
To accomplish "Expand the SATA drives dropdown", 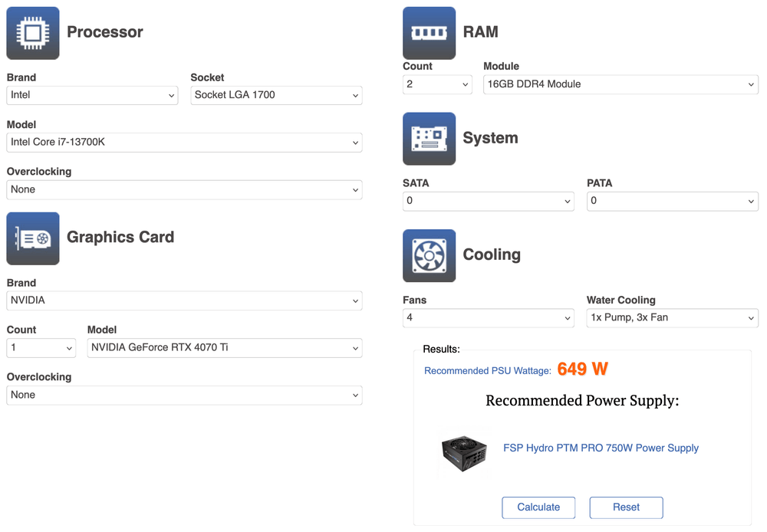I will (489, 201).
